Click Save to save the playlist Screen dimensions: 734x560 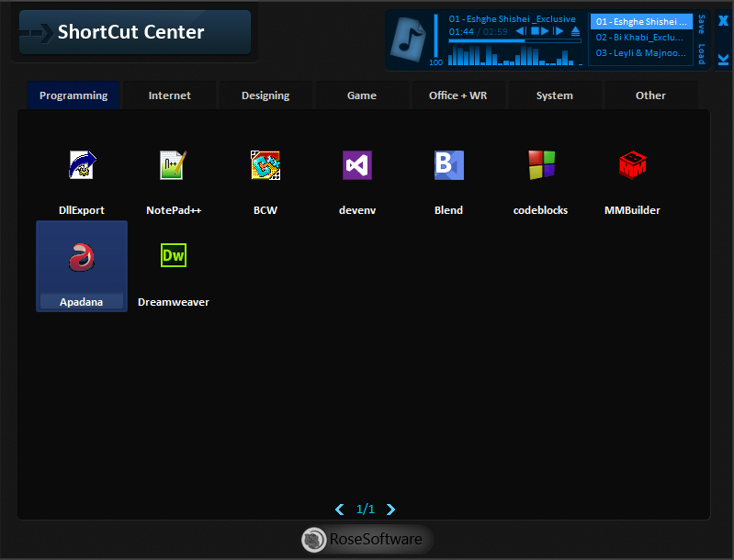tap(701, 24)
